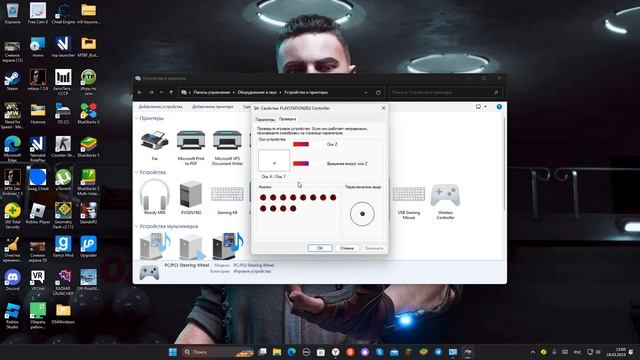The height and width of the screenshot is (360, 640).
Task: Open Microsoft Edge from the taskbar
Action: (291, 352)
